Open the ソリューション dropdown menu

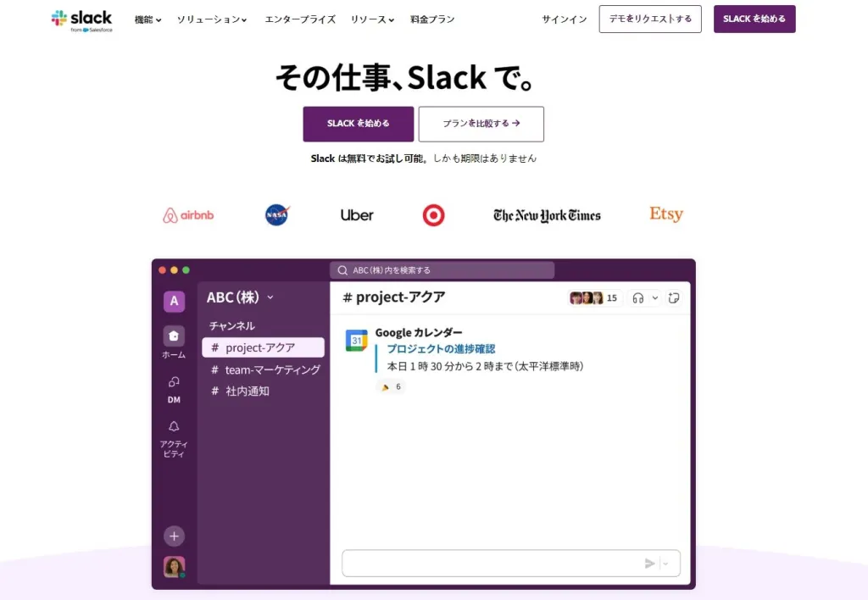click(x=211, y=19)
